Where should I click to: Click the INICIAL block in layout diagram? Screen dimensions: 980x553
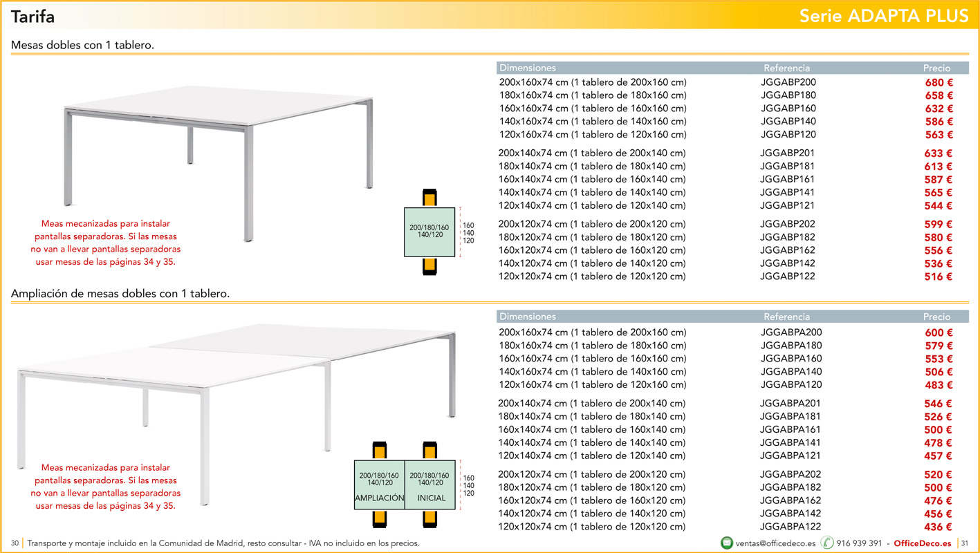(429, 485)
